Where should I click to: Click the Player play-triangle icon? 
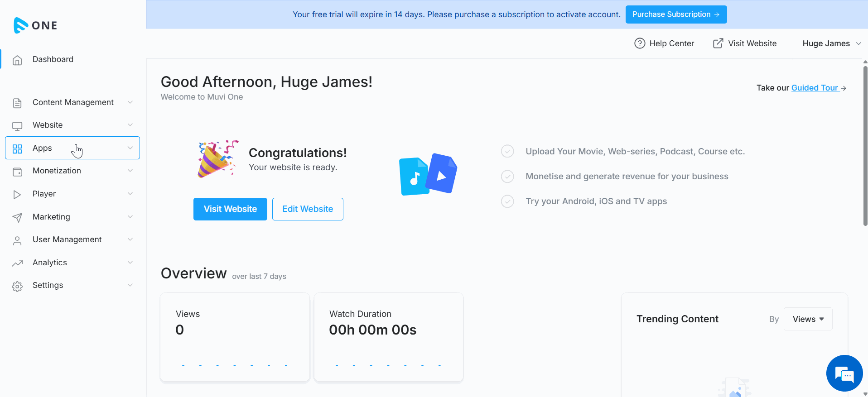coord(17,194)
